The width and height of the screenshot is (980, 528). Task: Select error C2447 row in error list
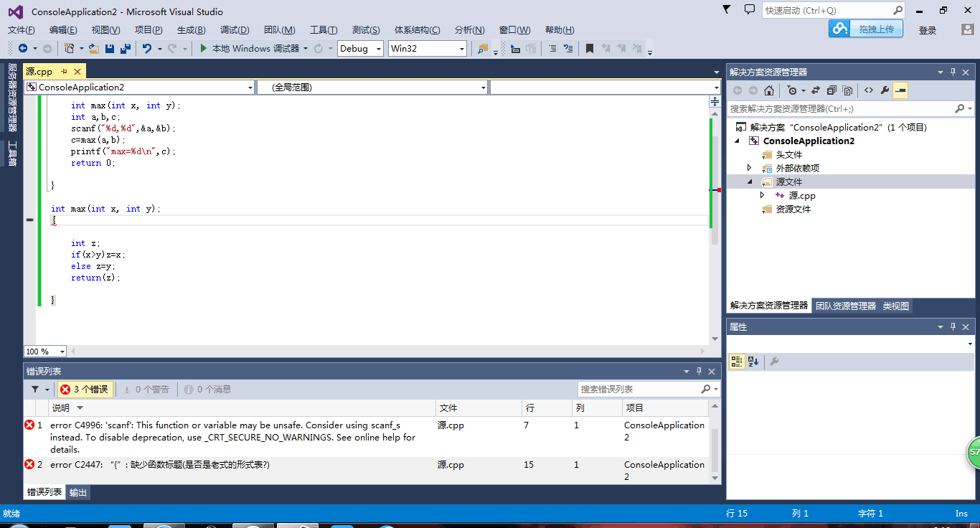click(x=366, y=471)
